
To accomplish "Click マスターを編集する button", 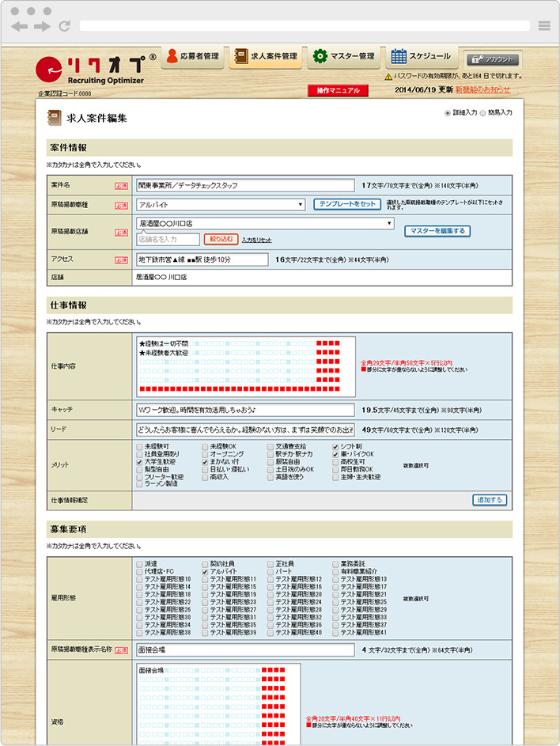I will tap(437, 231).
